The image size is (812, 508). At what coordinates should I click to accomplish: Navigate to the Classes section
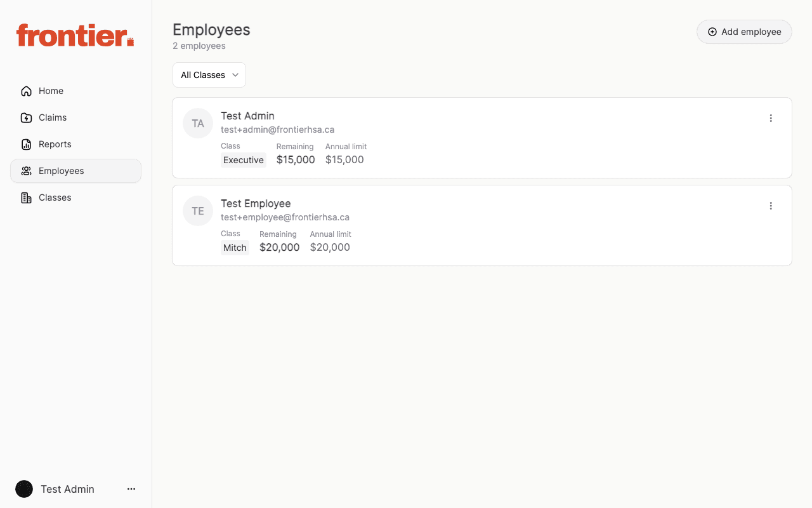[54, 197]
